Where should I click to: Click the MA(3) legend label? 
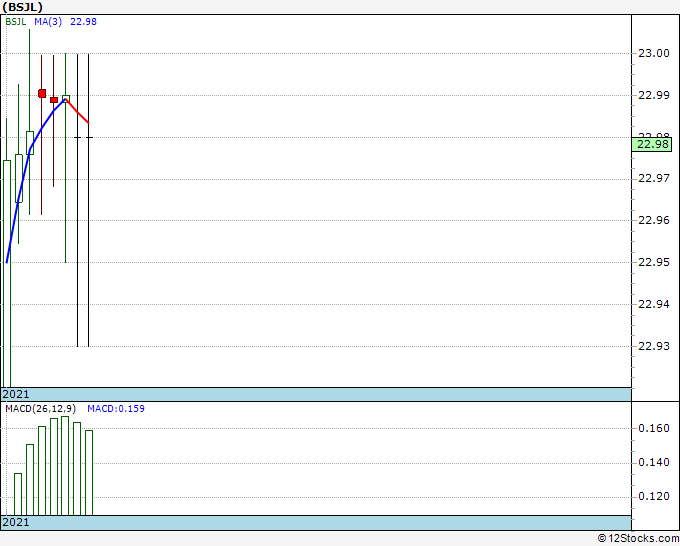(x=48, y=22)
